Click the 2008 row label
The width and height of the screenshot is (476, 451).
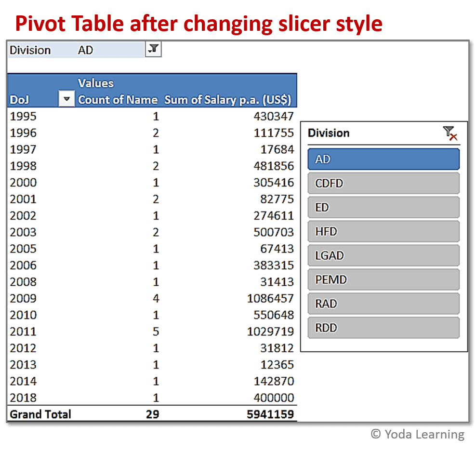coord(23,282)
